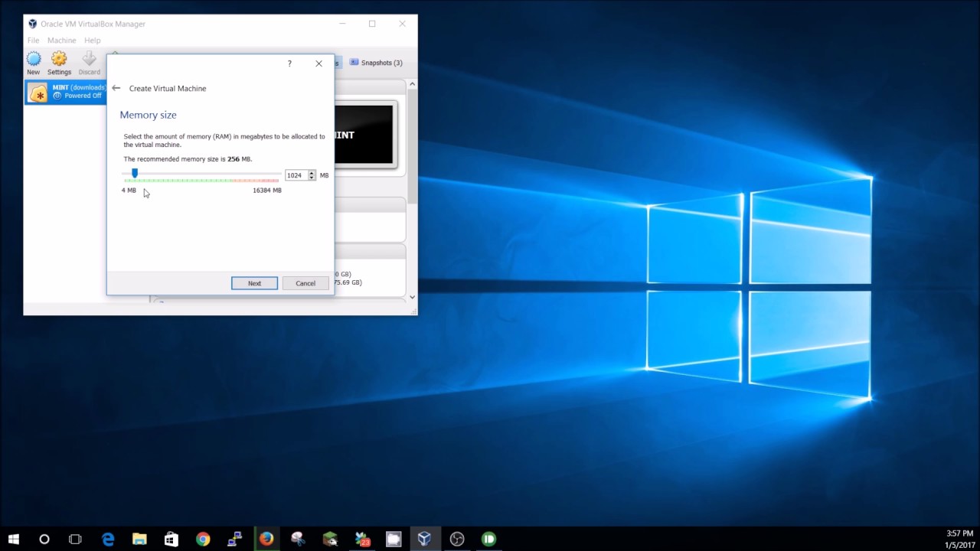Click the network computers icon on taskbar
Viewport: 980px width, 551px height.
pos(234,539)
